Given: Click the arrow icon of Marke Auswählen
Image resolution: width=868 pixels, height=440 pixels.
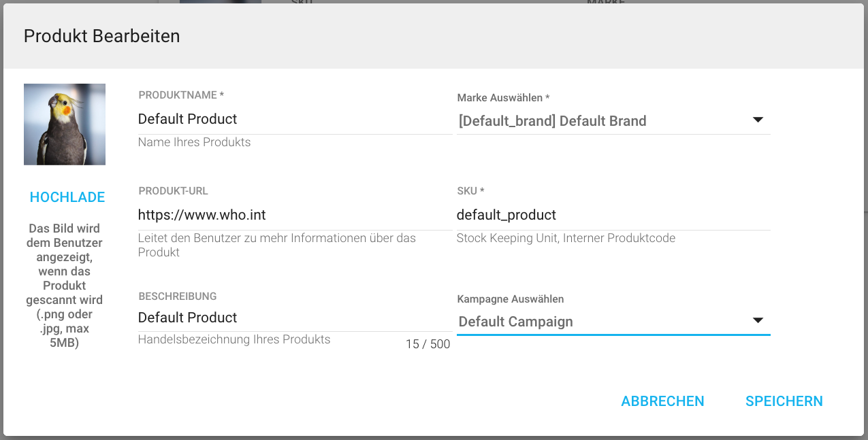Looking at the screenshot, I should click(x=758, y=120).
